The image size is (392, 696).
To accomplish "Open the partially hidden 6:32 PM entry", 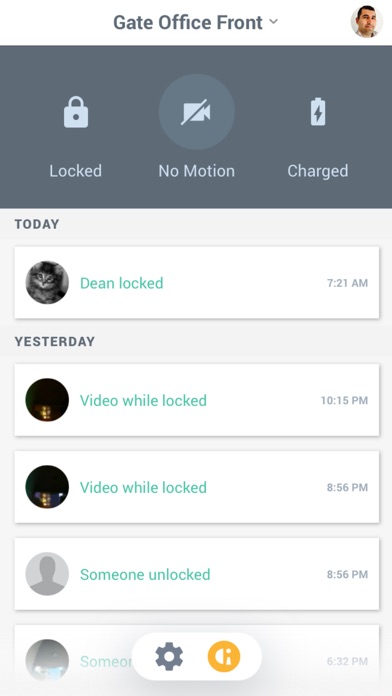I will click(197, 660).
